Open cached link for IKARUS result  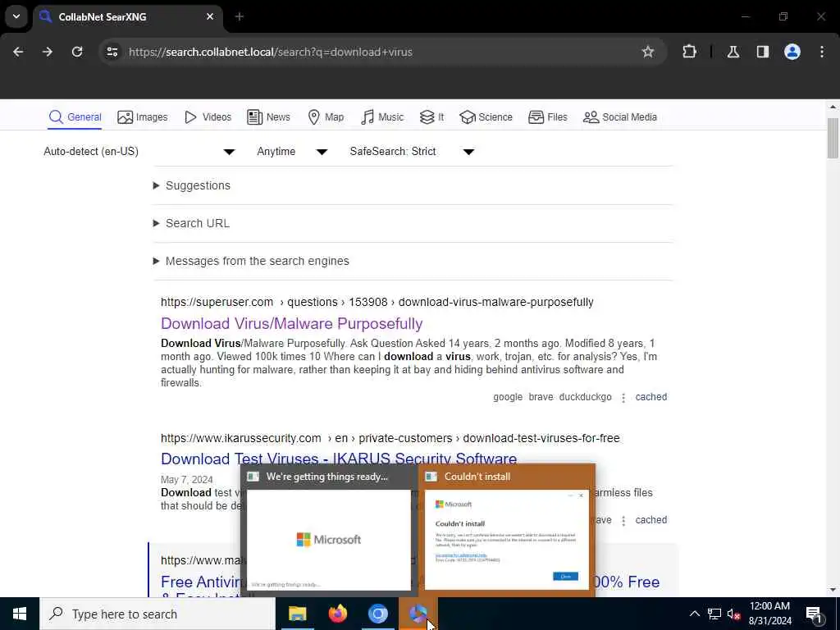651,520
